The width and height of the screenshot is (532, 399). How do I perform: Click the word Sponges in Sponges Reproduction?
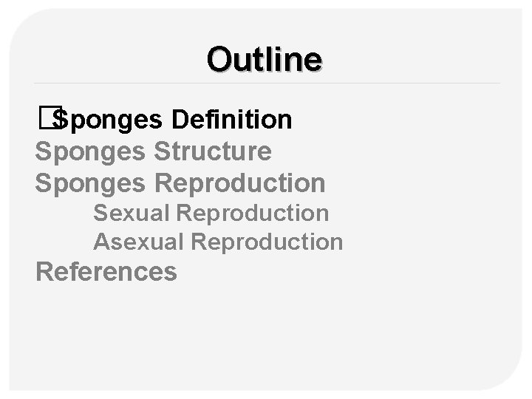pyautogui.click(x=91, y=182)
